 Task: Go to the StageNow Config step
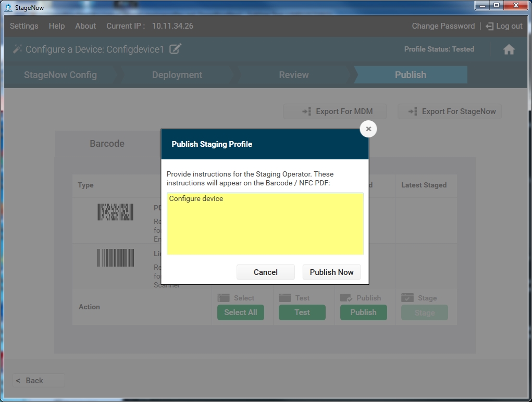pyautogui.click(x=60, y=75)
